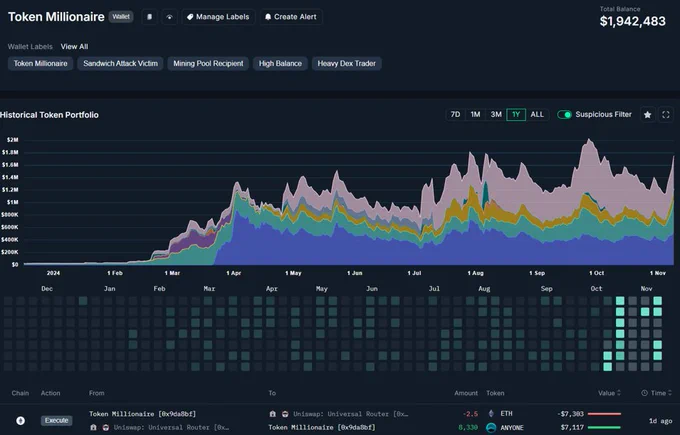Viewport: 680px width, 435px height.
Task: Click the ETH token icon
Action: 491,414
